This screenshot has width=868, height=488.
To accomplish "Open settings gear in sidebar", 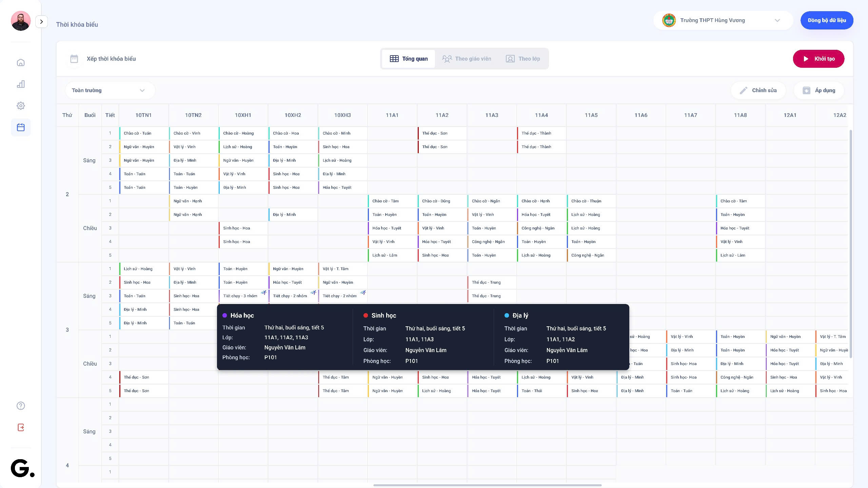I will (x=21, y=106).
